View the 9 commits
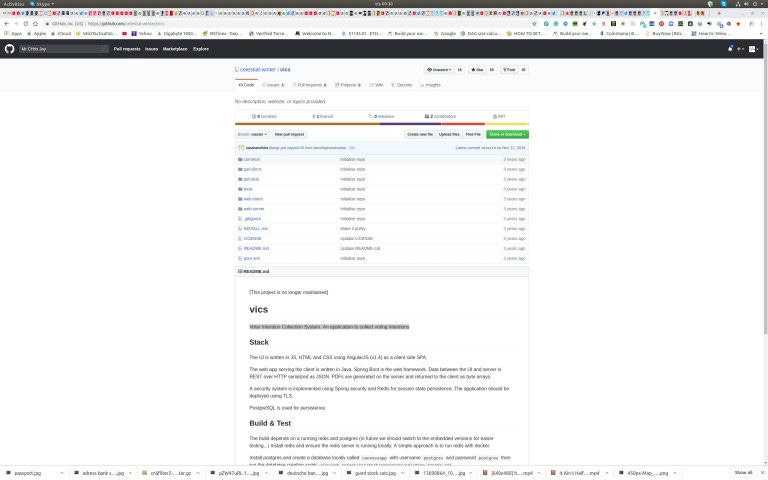Screen dimensions: 768x480 coord(264,117)
